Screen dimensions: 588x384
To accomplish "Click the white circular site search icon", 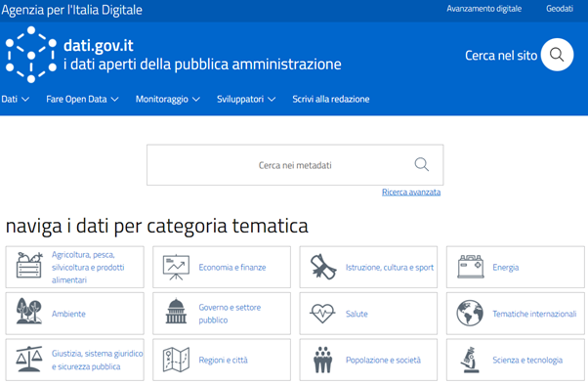I will tap(558, 55).
